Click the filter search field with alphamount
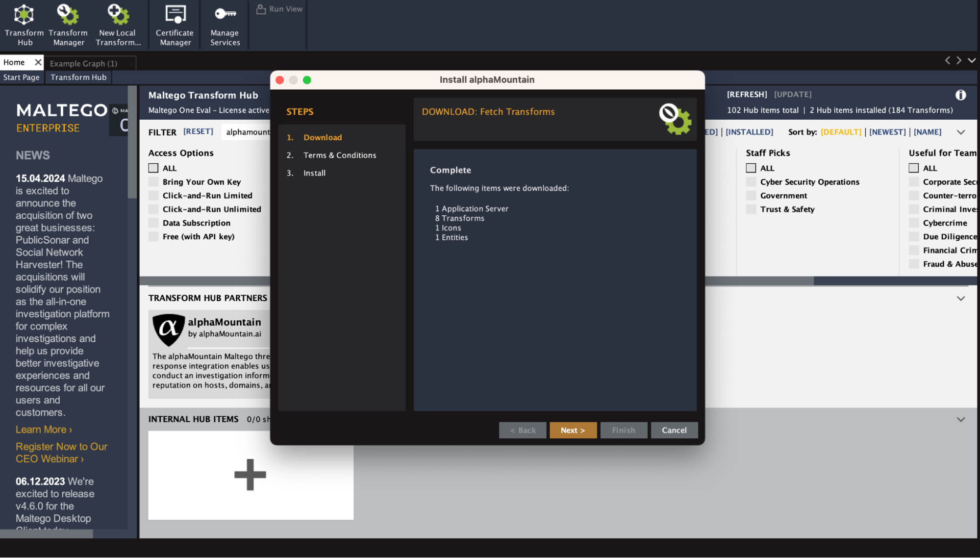This screenshot has height=558, width=980. point(247,132)
